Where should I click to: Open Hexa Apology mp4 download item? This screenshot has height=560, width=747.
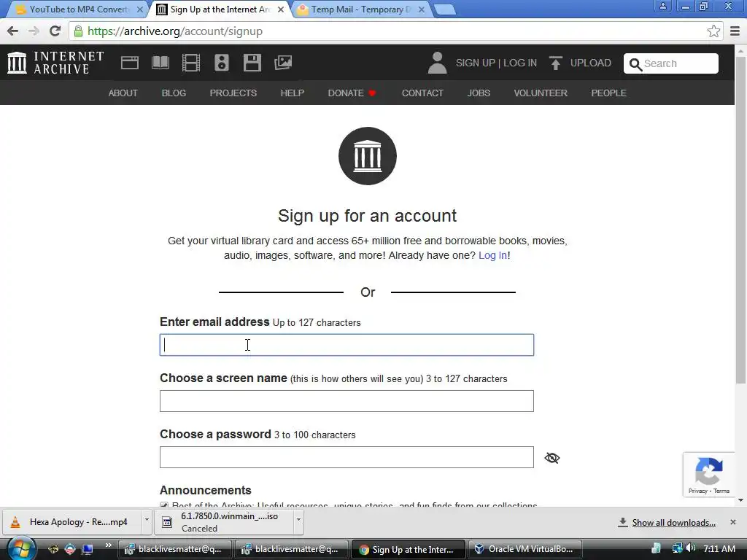pyautogui.click(x=73, y=522)
